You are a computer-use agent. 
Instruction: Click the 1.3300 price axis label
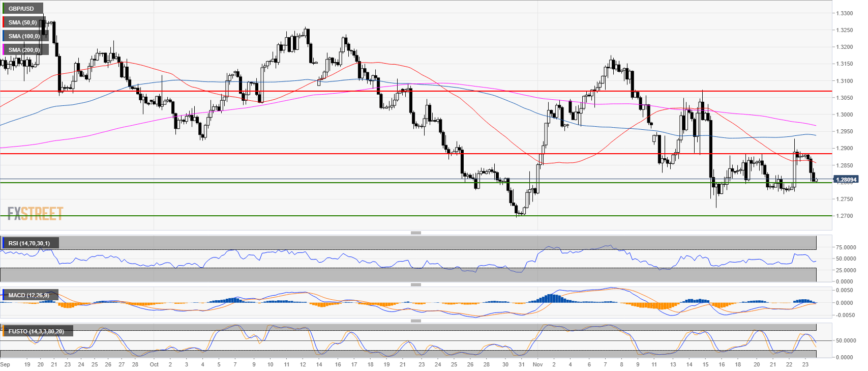click(844, 14)
